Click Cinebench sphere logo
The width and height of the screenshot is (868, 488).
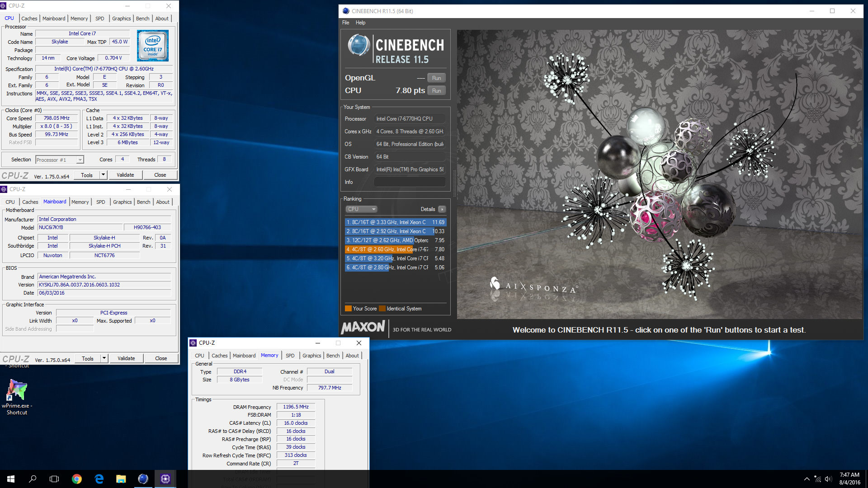[x=359, y=45]
